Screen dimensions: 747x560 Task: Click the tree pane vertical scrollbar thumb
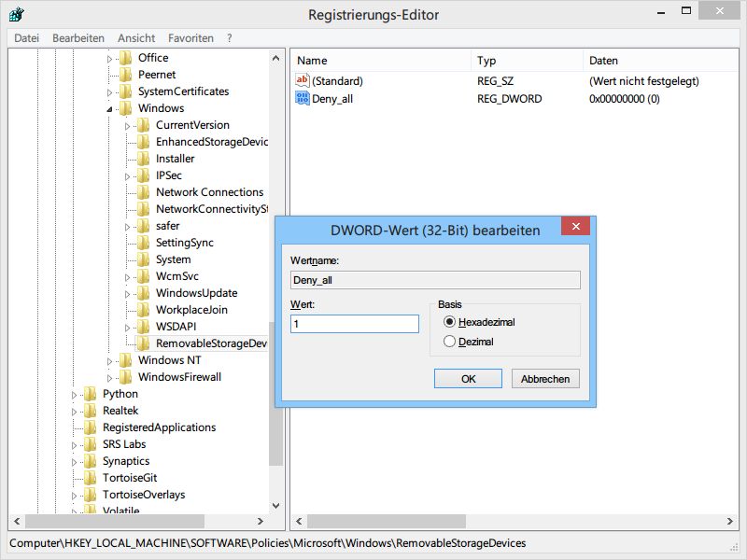pos(275,394)
